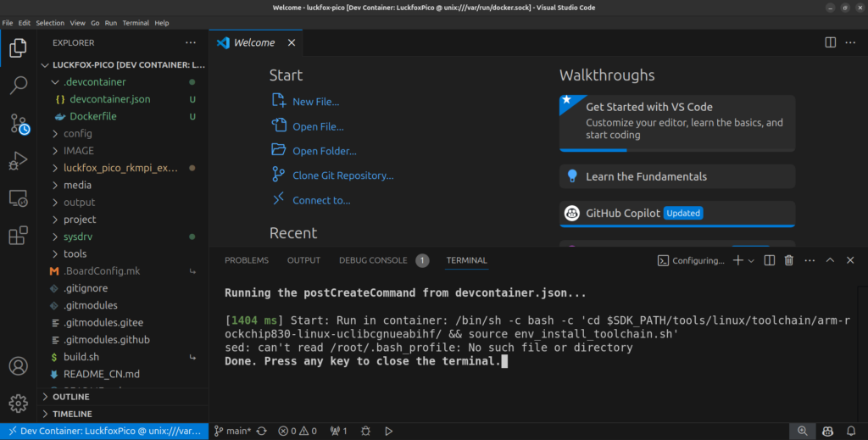Open the panel more actions ellipsis
The image size is (868, 440).
pyautogui.click(x=810, y=260)
